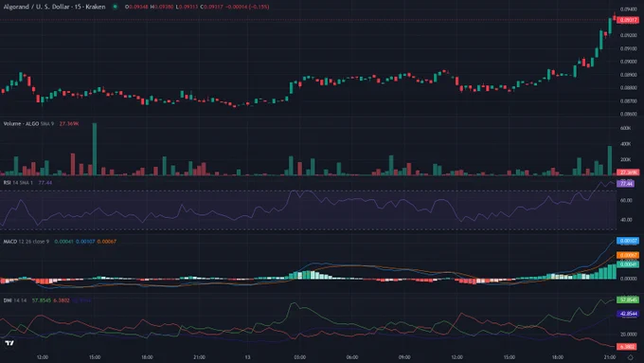
Task: Click the 0.09200 price axis label
Action: coord(629,35)
